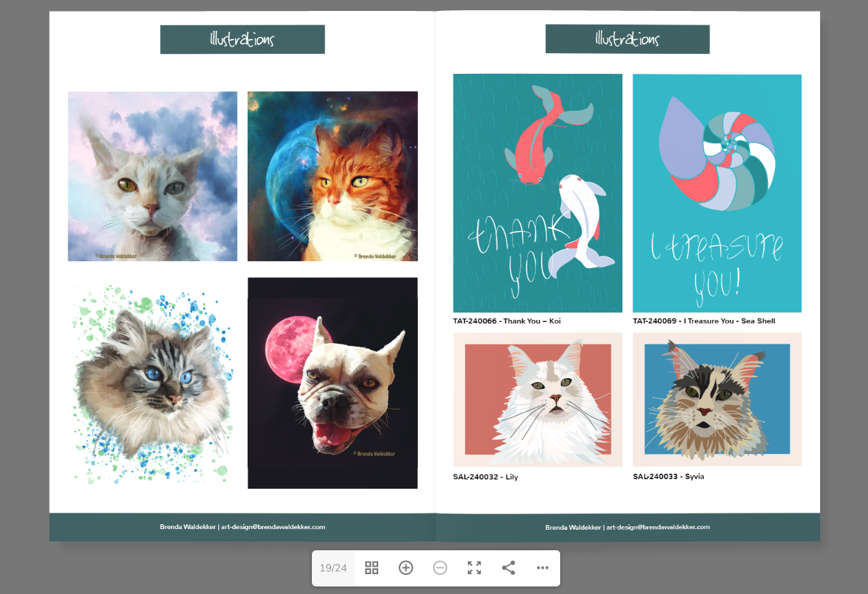Select the Syvia calico cat illustration
The height and width of the screenshot is (594, 868).
pos(717,400)
